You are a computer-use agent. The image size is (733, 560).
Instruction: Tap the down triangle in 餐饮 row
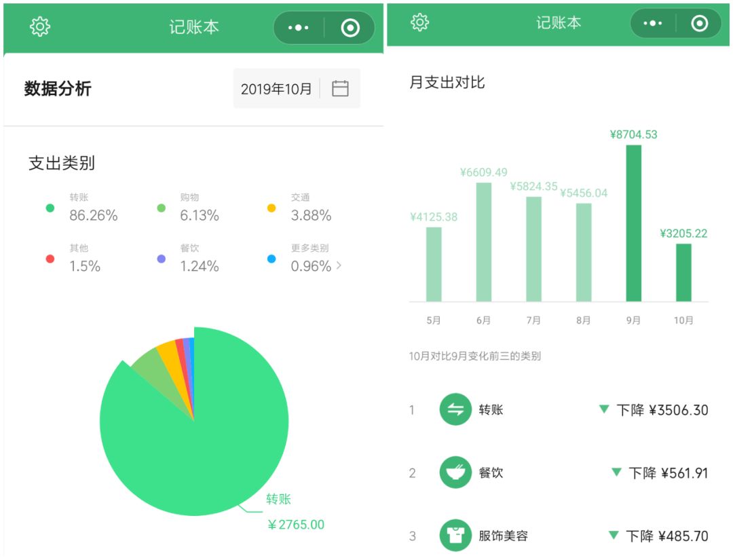click(616, 472)
